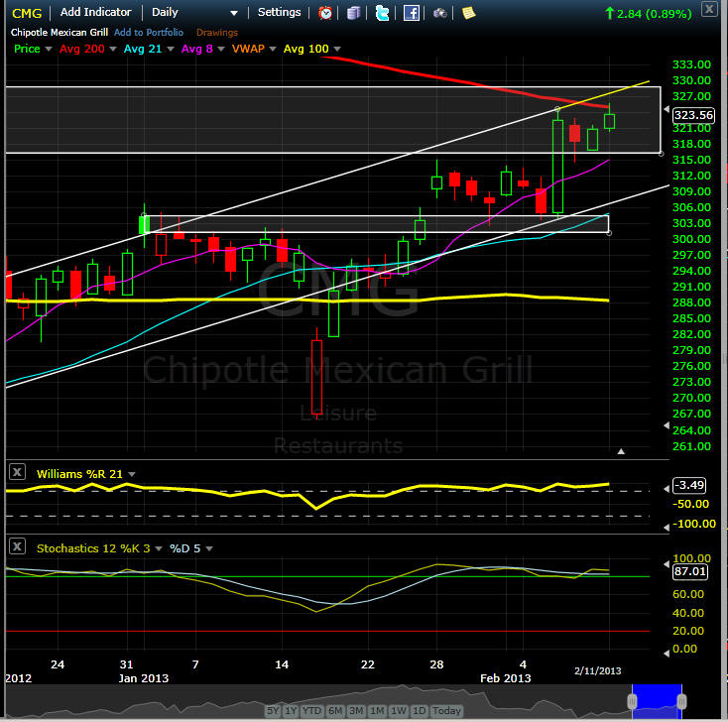This screenshot has width=728, height=722.
Task: Click the lower-right handle of lower white rectangle
Action: click(x=609, y=233)
